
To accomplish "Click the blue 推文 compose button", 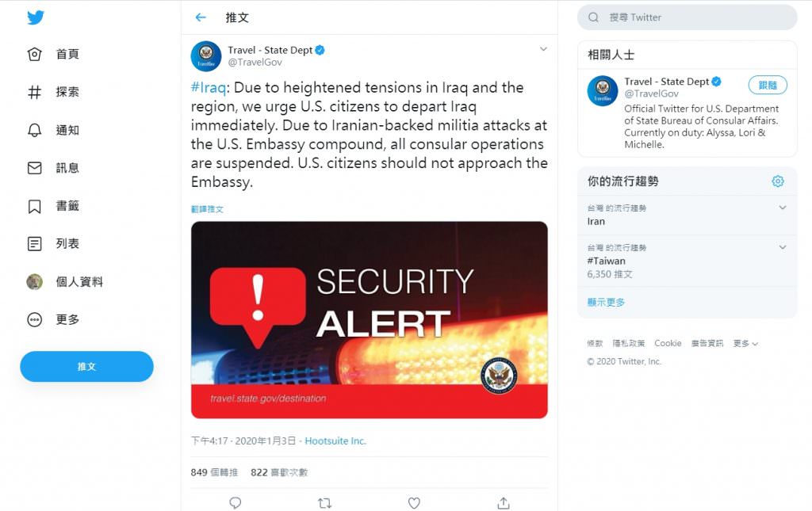I will (86, 367).
